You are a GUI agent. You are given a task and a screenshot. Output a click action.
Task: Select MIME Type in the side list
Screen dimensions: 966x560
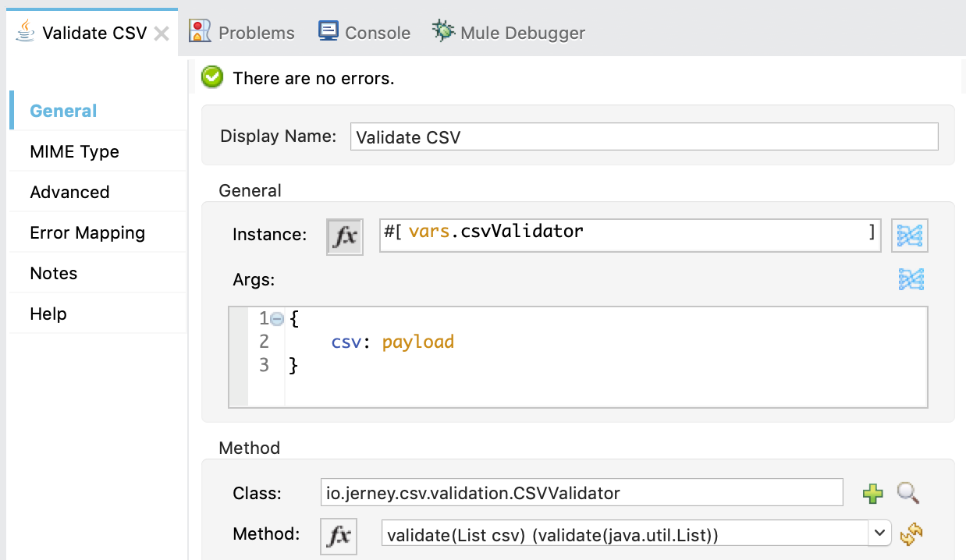click(x=74, y=151)
